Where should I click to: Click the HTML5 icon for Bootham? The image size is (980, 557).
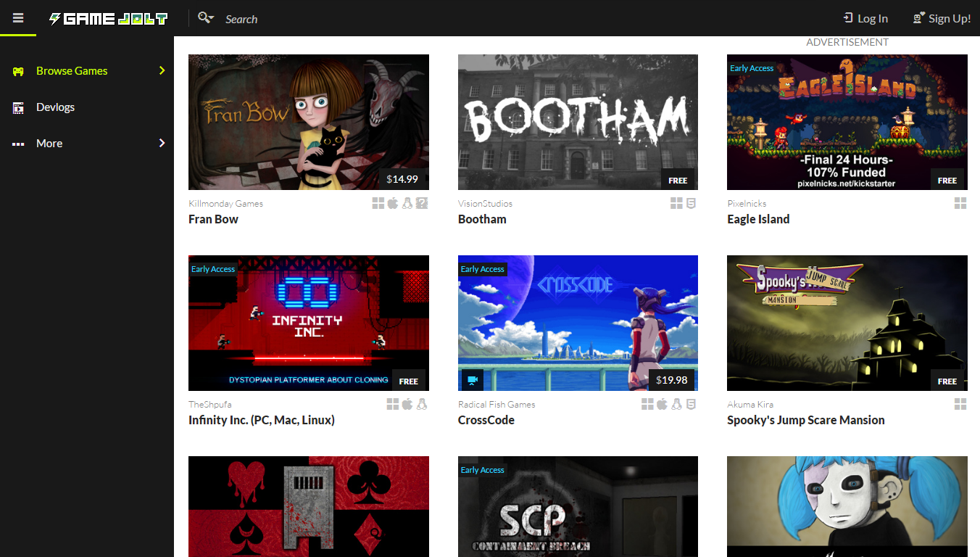click(x=691, y=203)
